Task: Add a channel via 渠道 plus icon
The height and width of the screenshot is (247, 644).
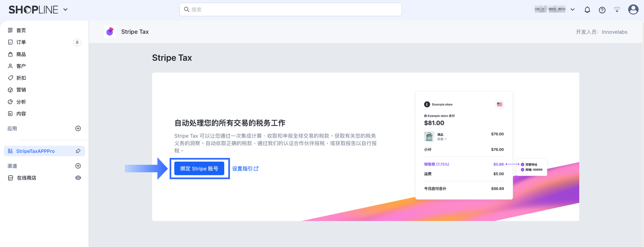Action: (78, 166)
